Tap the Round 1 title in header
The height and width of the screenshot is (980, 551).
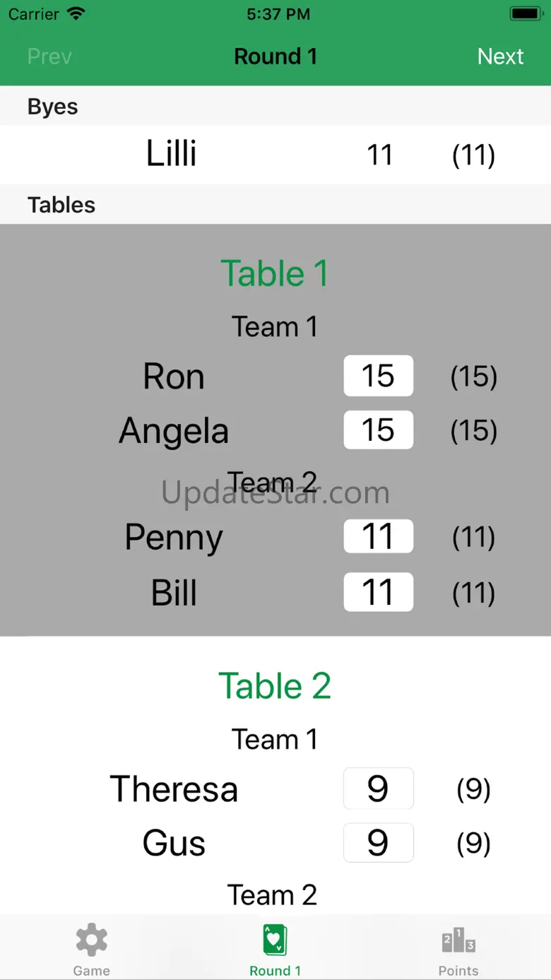click(x=275, y=57)
